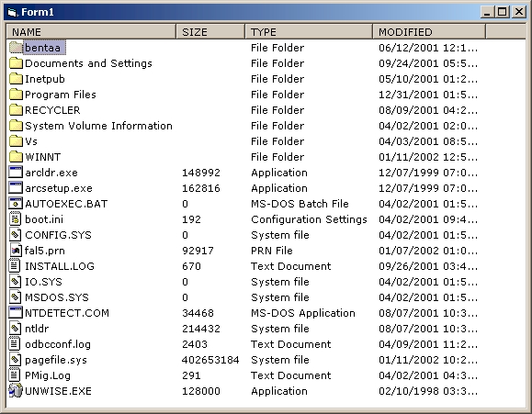Open the Form1 window system menu icon
532x414 pixels.
point(12,12)
